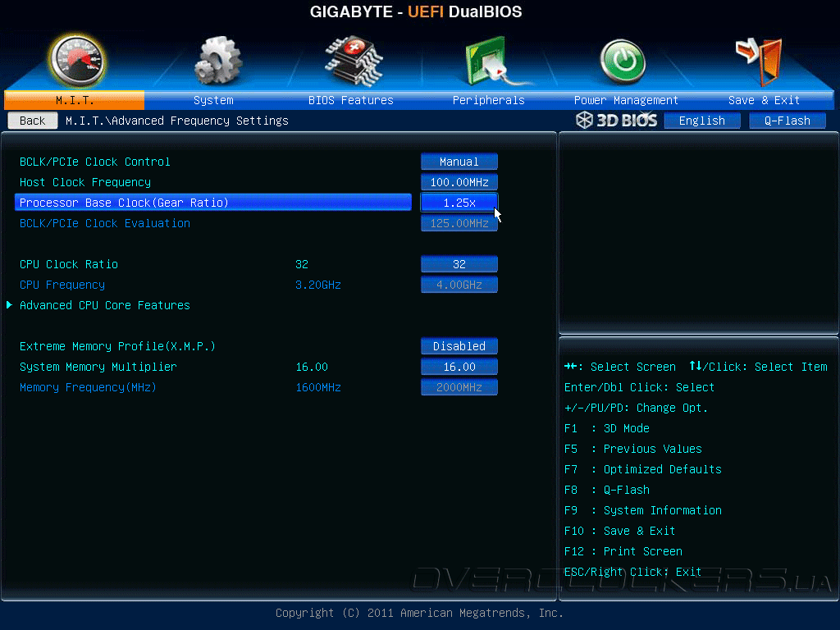Image resolution: width=840 pixels, height=630 pixels.
Task: Select the Host Clock Frequency label
Action: [85, 182]
